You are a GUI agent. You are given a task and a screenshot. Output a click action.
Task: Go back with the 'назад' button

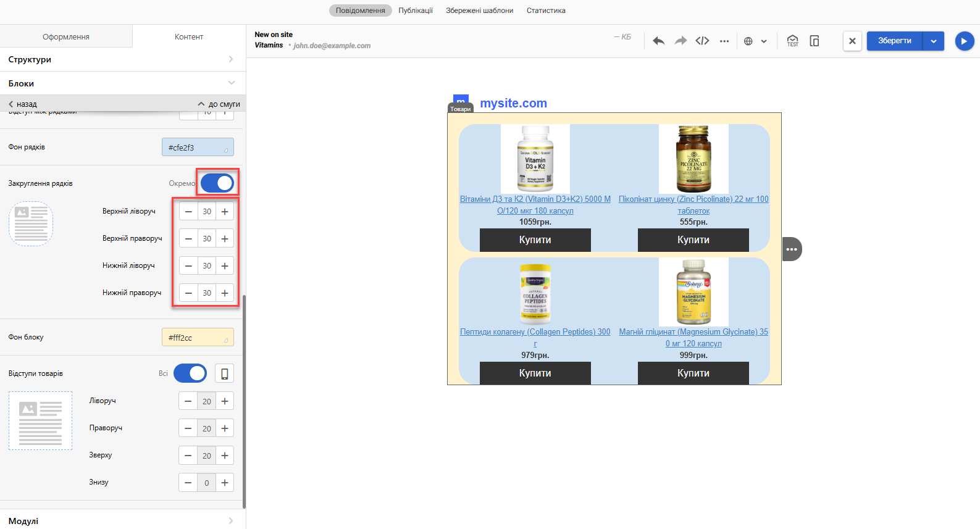23,104
